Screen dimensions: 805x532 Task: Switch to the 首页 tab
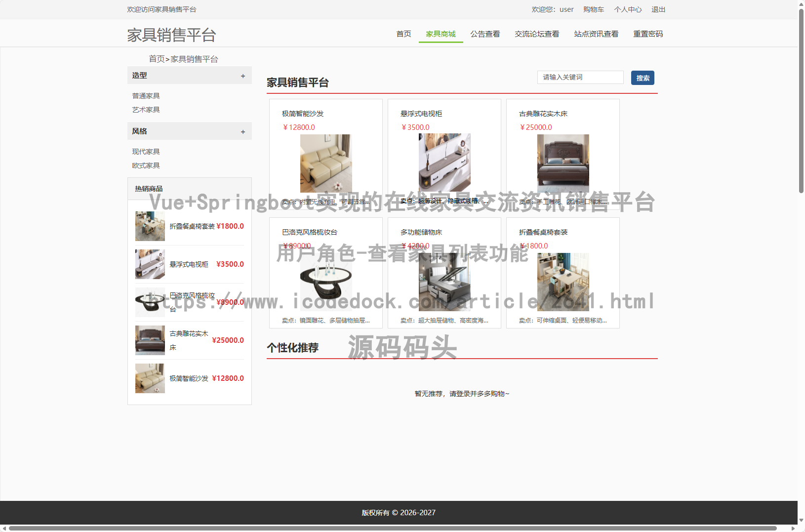pos(403,34)
